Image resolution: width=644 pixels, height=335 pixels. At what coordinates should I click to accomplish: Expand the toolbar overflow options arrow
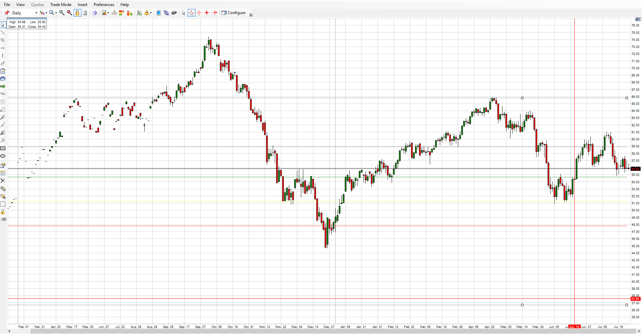click(x=251, y=15)
